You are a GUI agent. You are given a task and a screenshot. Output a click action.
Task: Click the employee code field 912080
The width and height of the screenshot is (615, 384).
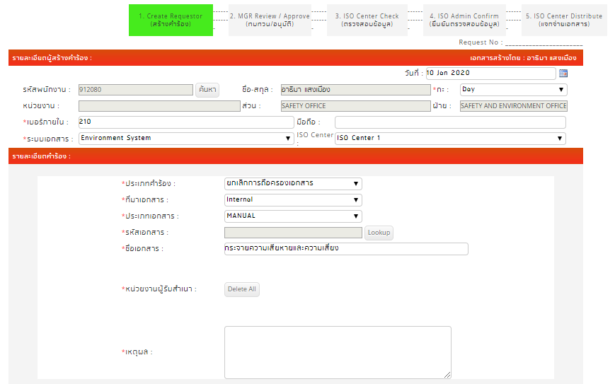click(135, 89)
